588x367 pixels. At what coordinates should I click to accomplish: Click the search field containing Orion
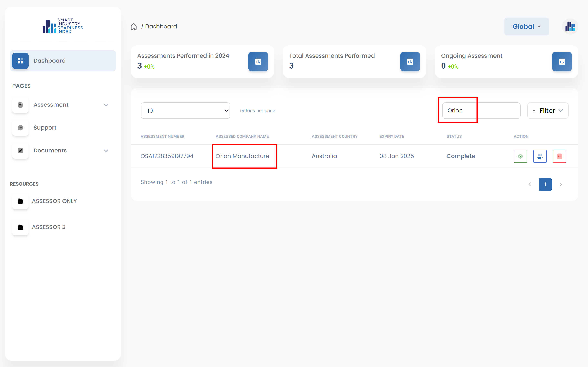click(x=481, y=111)
